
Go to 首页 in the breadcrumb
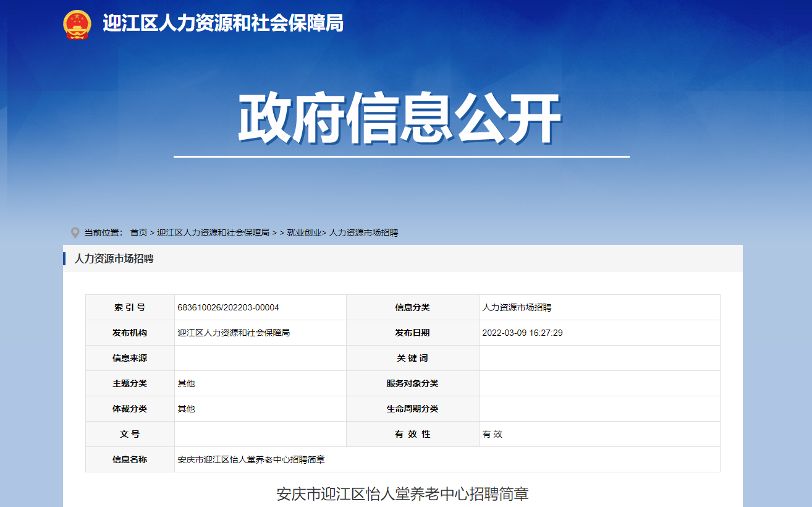click(x=138, y=233)
